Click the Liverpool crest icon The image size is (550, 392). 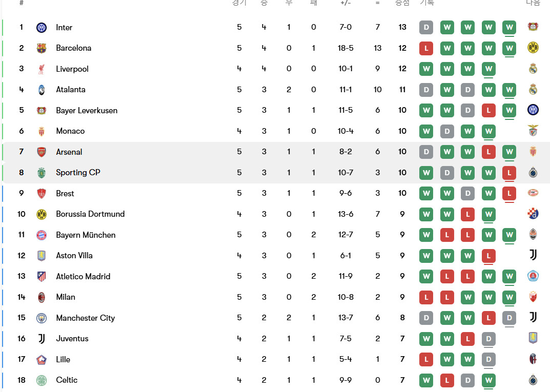[42, 69]
